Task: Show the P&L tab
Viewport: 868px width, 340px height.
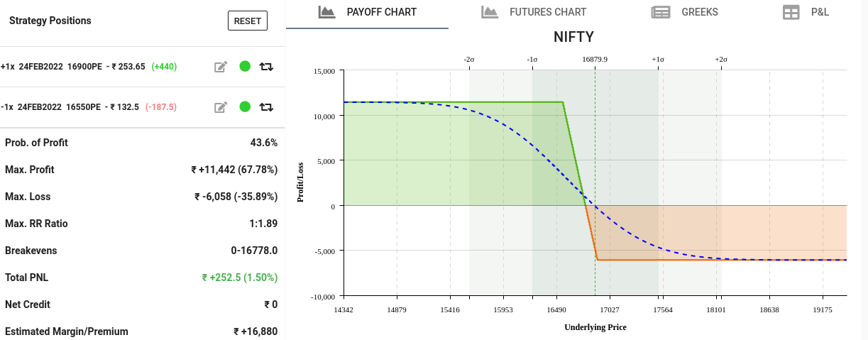Action: [x=820, y=12]
